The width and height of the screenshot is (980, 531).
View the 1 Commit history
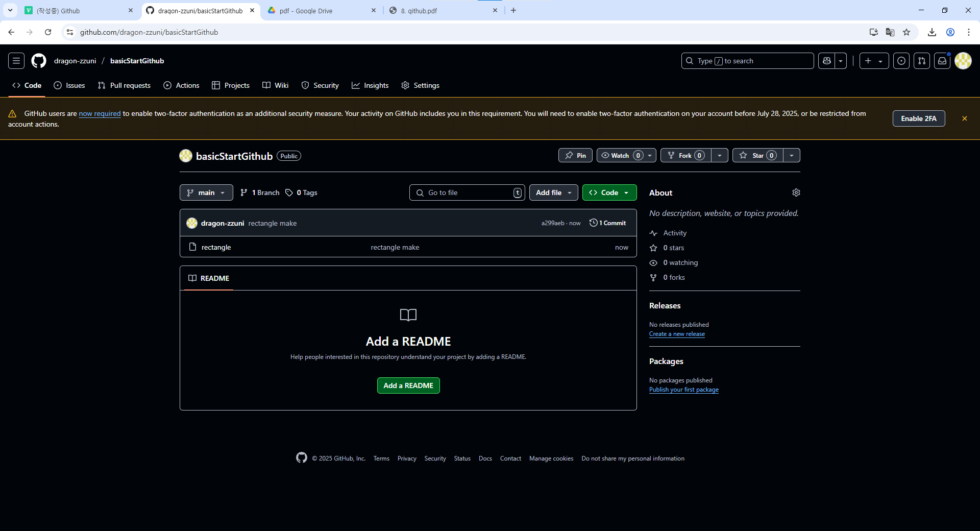pyautogui.click(x=608, y=223)
